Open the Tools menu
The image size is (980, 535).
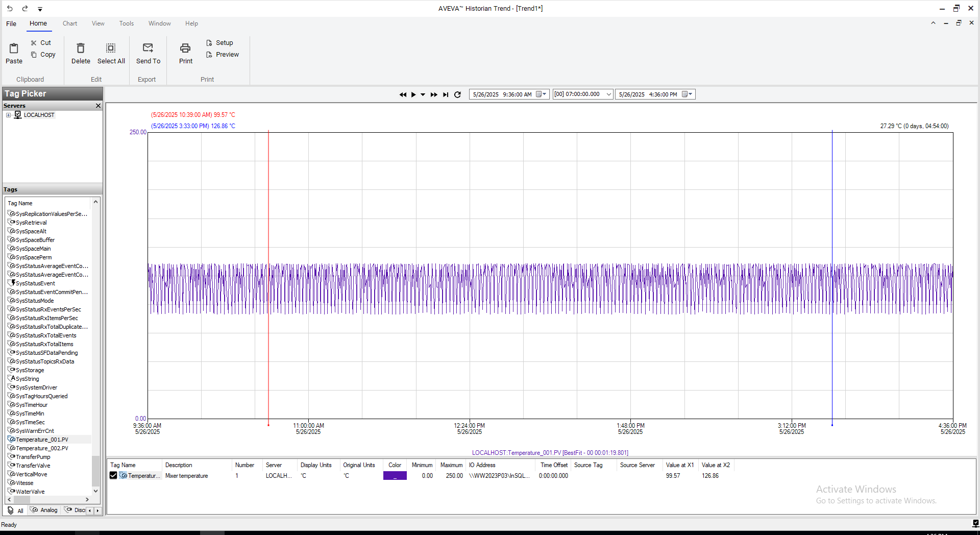[126, 23]
